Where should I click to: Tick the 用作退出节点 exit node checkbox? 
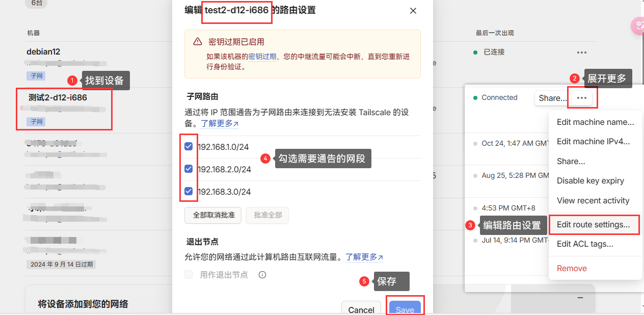point(189,275)
